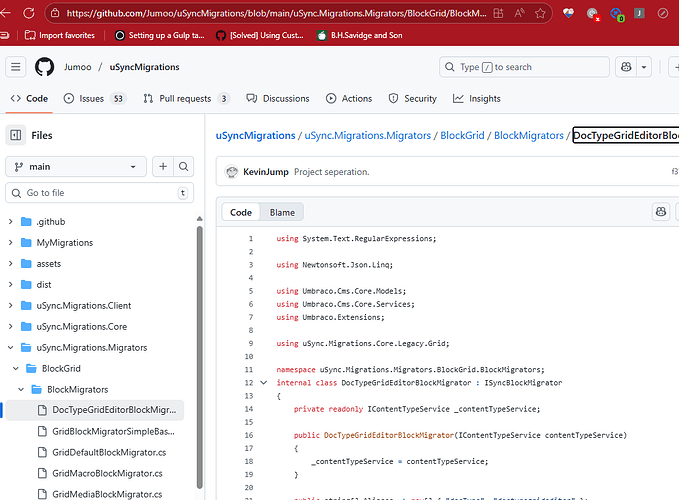The image size is (679, 500).
Task: Open the Pull requests tab
Action: tap(187, 99)
